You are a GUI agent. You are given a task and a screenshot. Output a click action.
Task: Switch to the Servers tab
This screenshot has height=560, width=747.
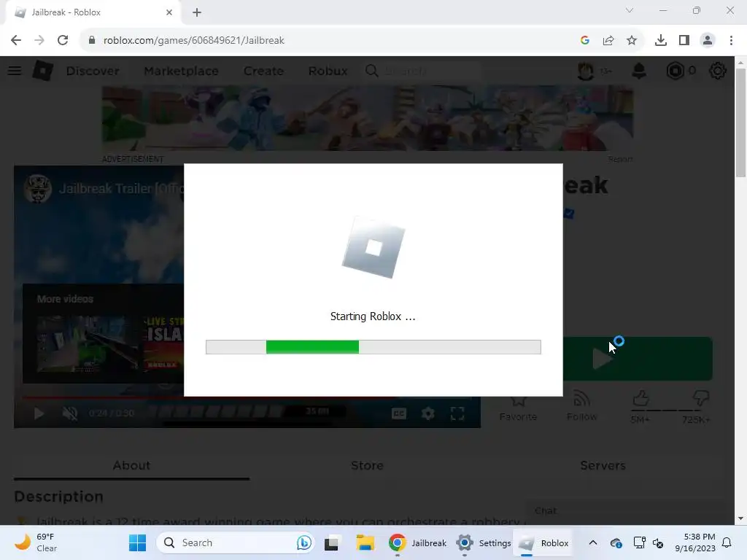[603, 465]
